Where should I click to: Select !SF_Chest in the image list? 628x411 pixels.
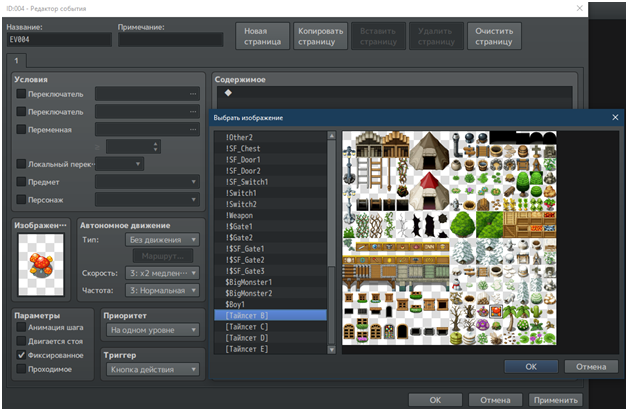coord(270,149)
